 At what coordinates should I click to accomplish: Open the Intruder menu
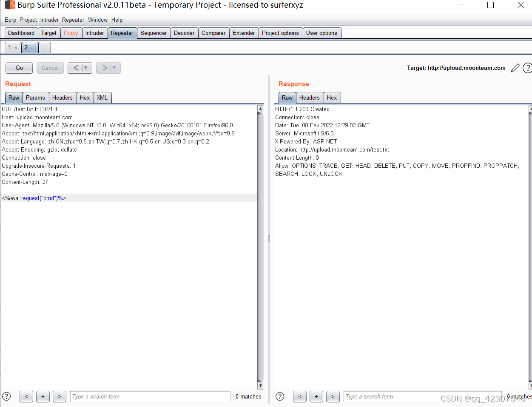click(49, 20)
